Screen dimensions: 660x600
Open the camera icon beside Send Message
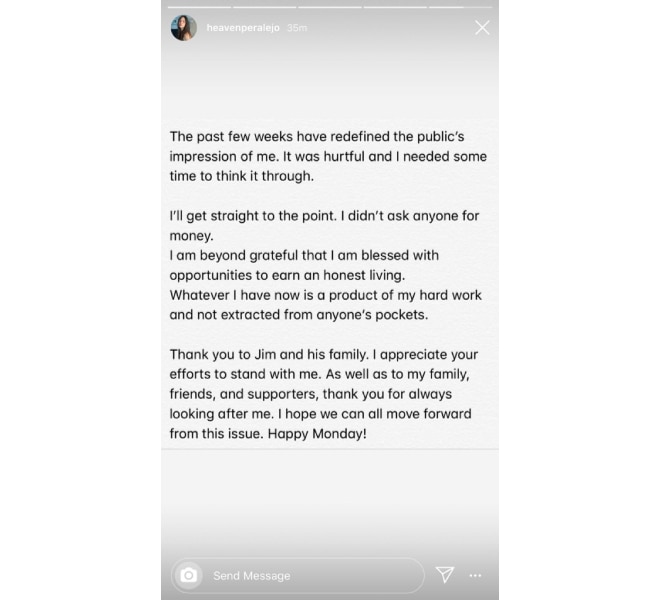(x=189, y=575)
